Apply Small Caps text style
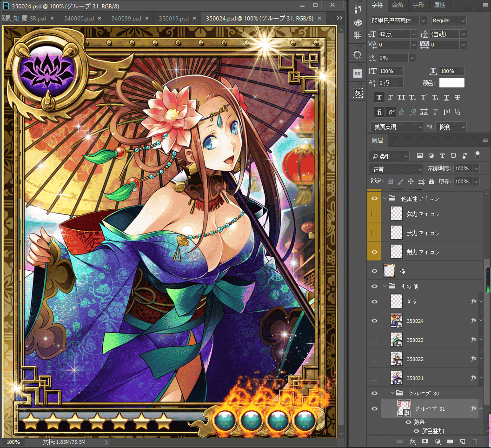This screenshot has height=448, width=491. (x=413, y=97)
